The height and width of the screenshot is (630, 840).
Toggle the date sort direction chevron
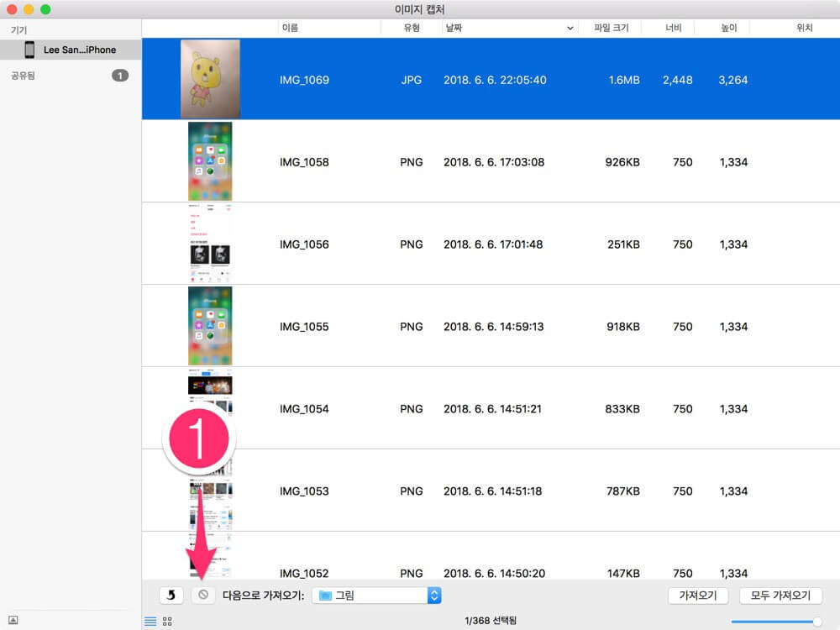[570, 29]
